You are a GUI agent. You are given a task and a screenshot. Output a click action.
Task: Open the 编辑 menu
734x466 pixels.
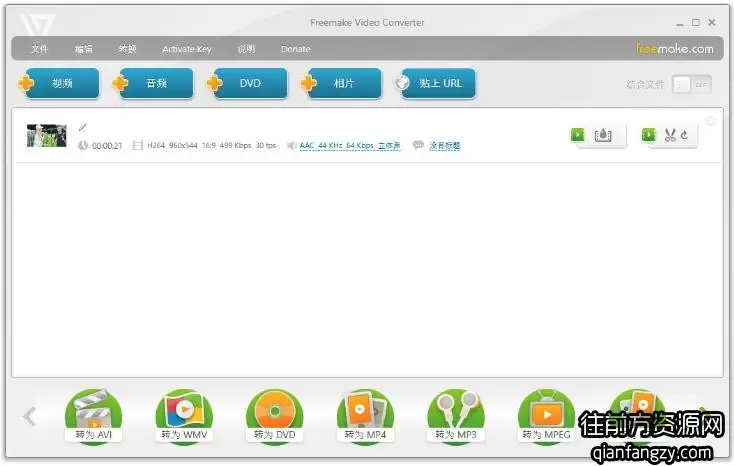point(83,49)
